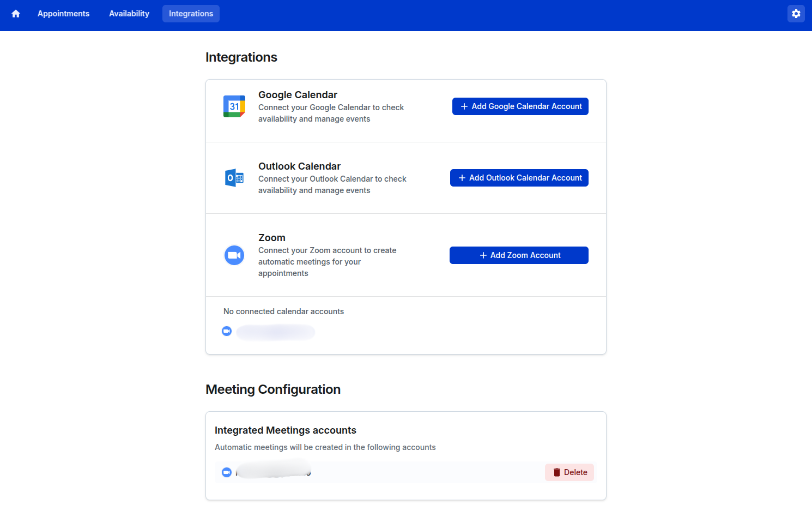Screen dimensions: 812x510
Task: Click 'Connect your Zoom account' description
Action: 327,262
